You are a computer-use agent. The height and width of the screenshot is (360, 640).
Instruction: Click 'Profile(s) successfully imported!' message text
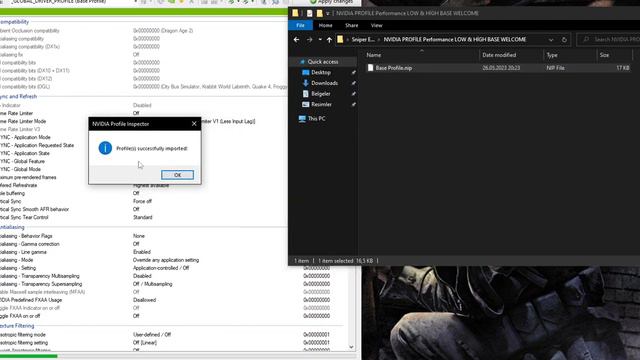click(x=152, y=148)
